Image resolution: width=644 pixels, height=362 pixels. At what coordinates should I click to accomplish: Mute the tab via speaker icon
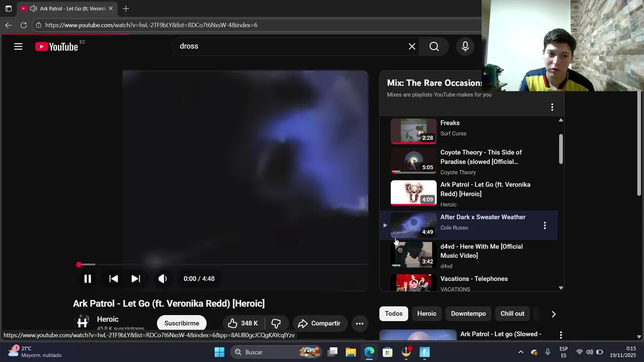click(33, 9)
